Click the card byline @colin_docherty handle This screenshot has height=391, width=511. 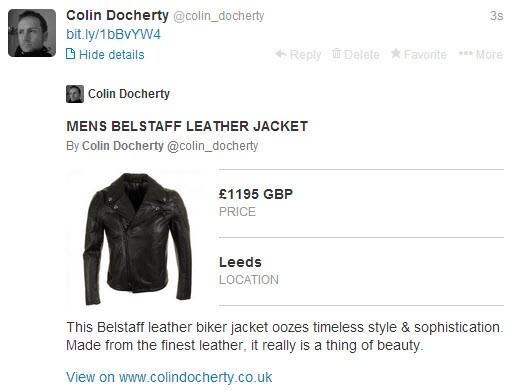[213, 146]
